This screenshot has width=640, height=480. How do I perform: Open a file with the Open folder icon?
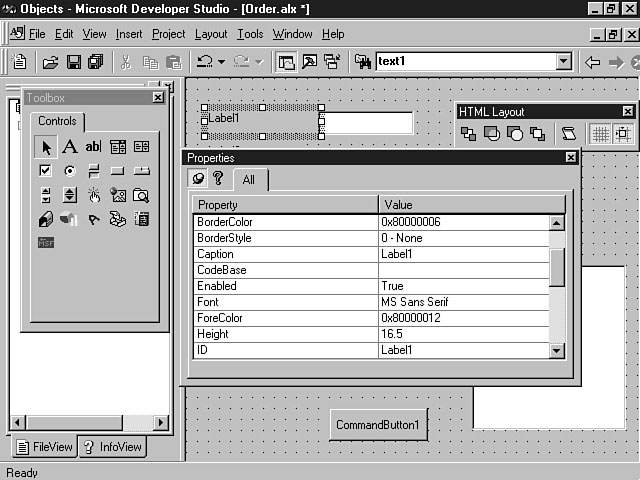point(50,62)
